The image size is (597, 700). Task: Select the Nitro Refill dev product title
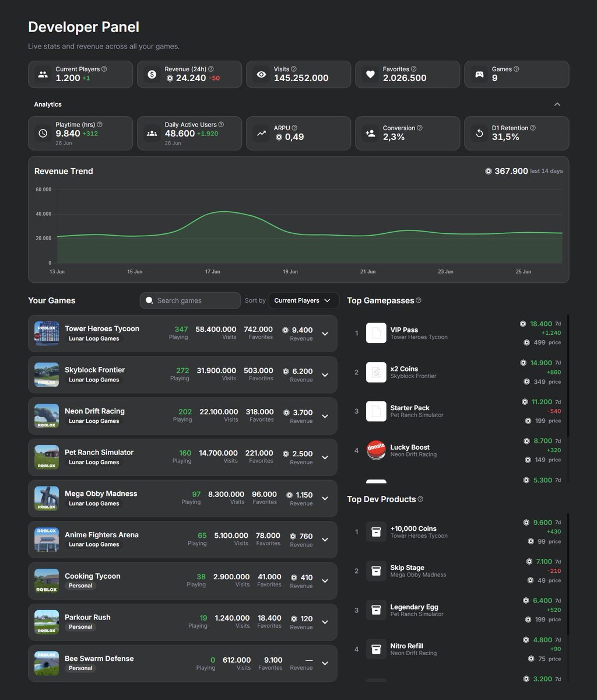[x=406, y=646]
